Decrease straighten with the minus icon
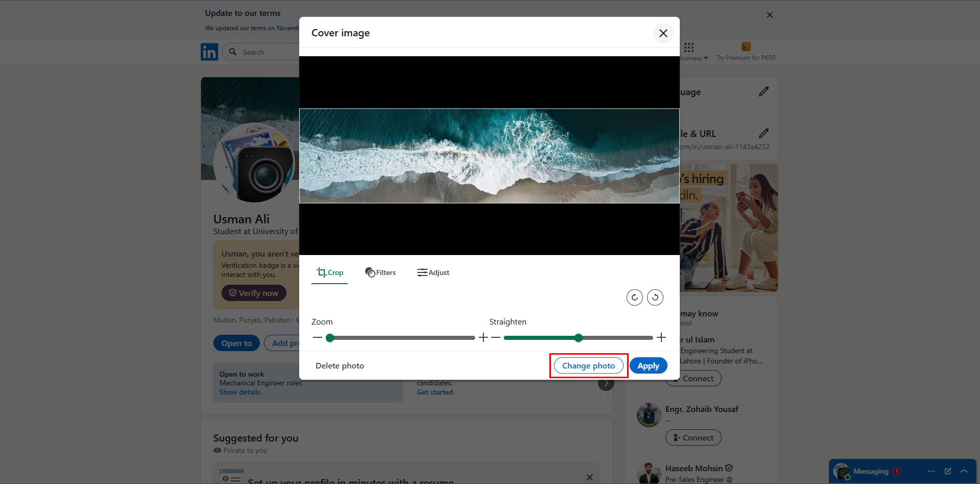 (x=496, y=338)
